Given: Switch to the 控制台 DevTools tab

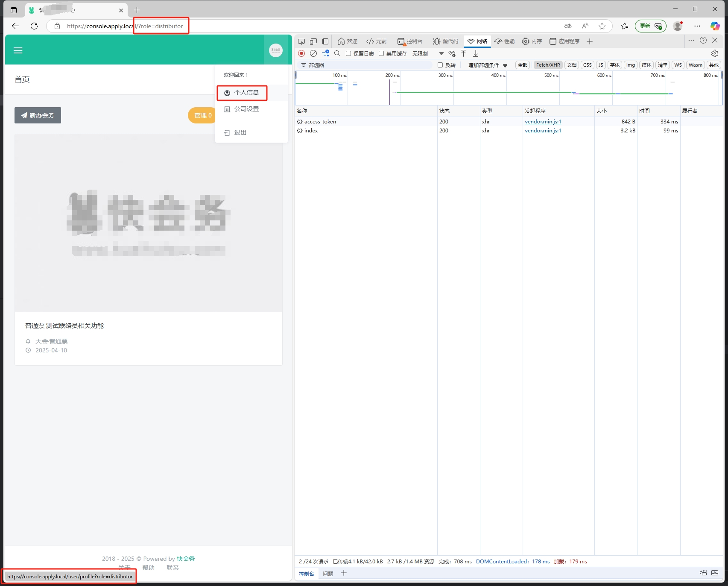Looking at the screenshot, I should (410, 41).
